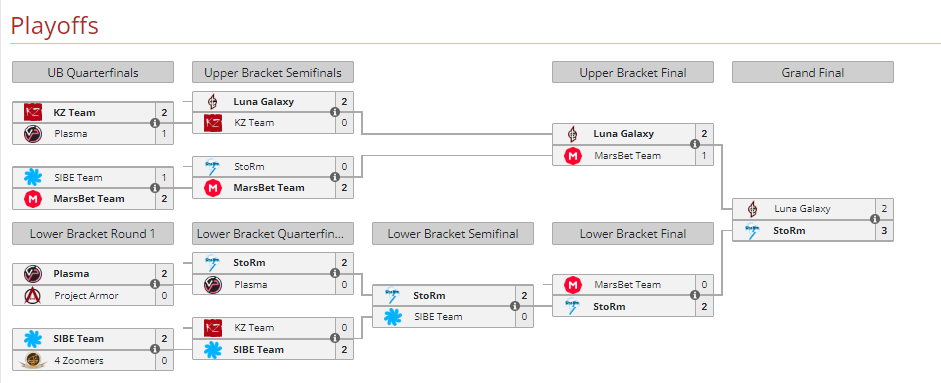This screenshot has height=383, width=941.
Task: Click MarsBet Team name in UB Quarterfinals
Action: [x=89, y=199]
